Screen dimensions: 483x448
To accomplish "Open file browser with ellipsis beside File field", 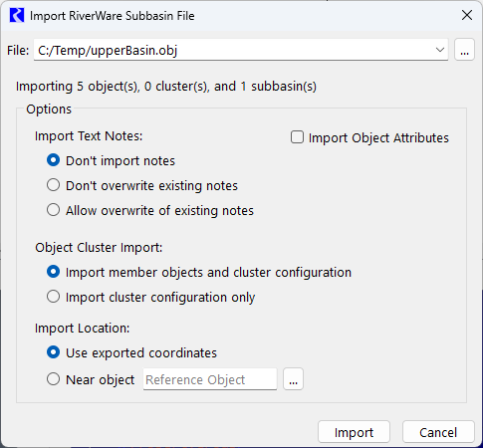I will 464,50.
